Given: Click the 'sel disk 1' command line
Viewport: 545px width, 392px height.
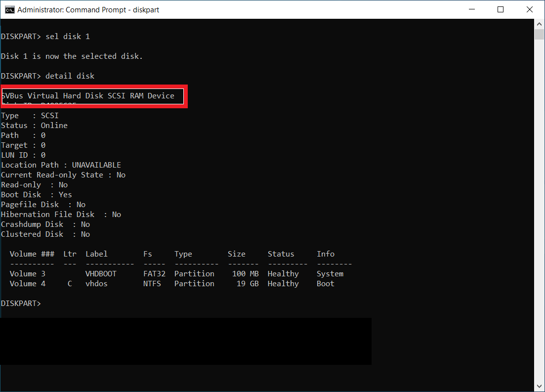Looking at the screenshot, I should 45,37.
